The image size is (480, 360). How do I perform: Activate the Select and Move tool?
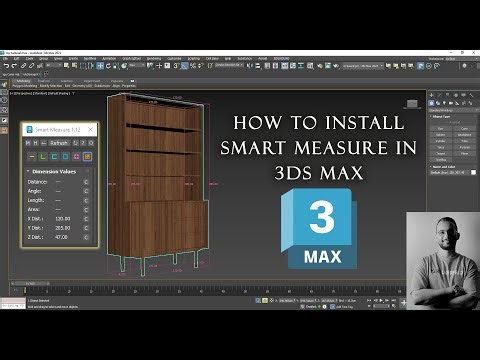(x=100, y=66)
